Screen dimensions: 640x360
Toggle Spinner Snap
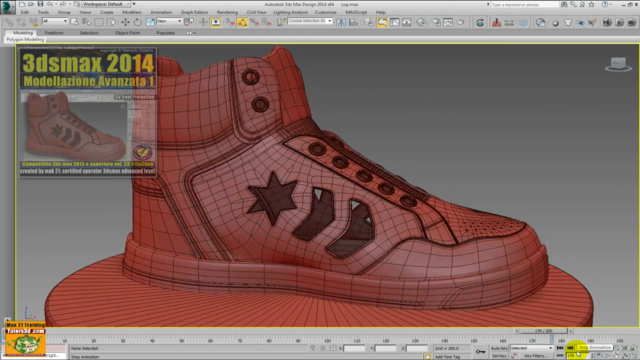coord(267,22)
